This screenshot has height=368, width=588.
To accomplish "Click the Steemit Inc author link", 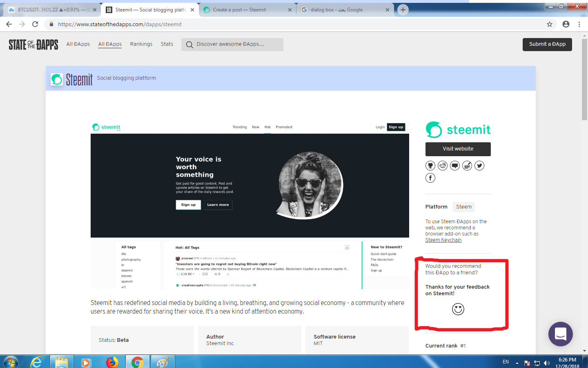I will (x=220, y=343).
